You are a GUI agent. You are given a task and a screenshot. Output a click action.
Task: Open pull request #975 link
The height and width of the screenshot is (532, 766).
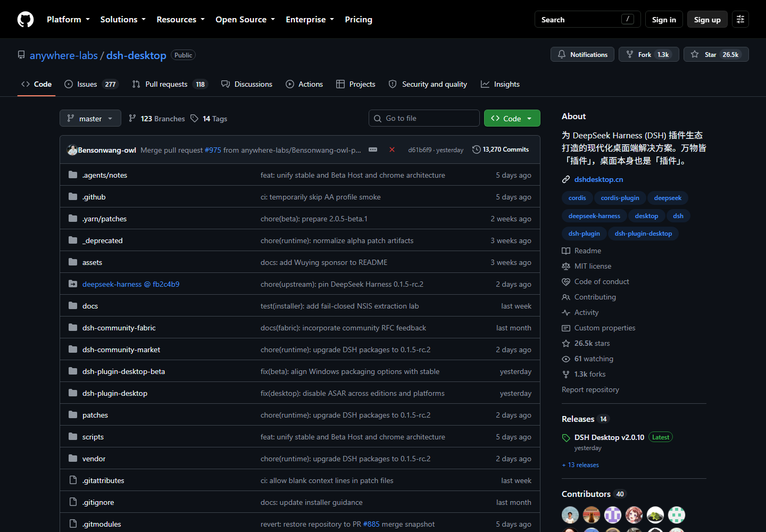point(213,150)
